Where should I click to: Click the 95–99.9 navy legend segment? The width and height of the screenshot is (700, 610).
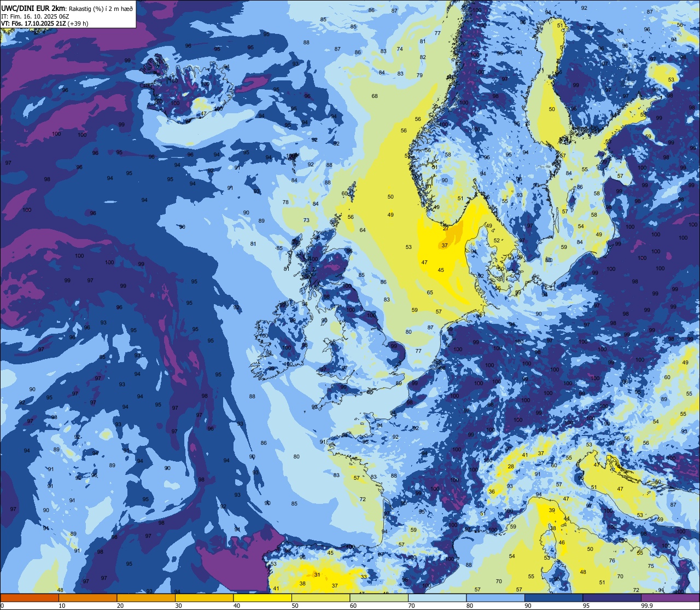(612, 597)
